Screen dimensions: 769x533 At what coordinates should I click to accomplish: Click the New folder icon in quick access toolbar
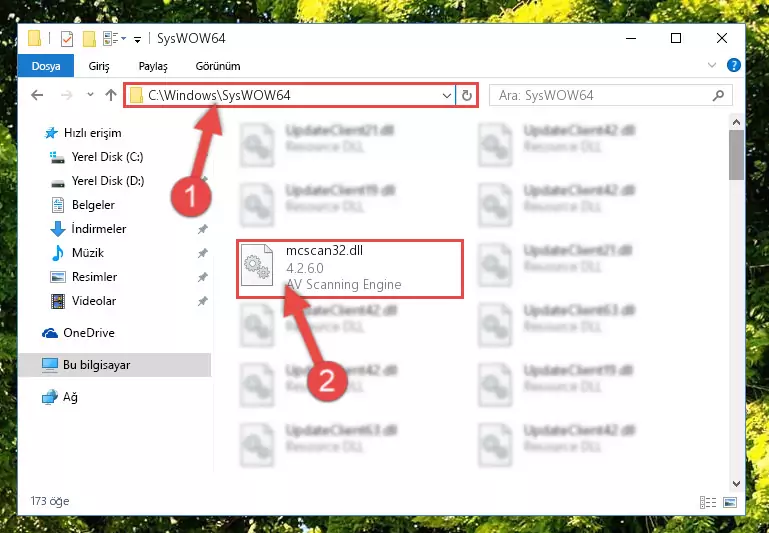[x=89, y=38]
